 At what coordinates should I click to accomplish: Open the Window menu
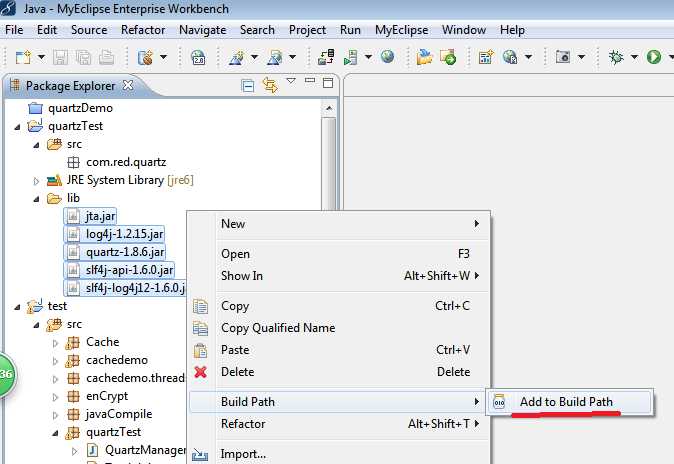[464, 30]
